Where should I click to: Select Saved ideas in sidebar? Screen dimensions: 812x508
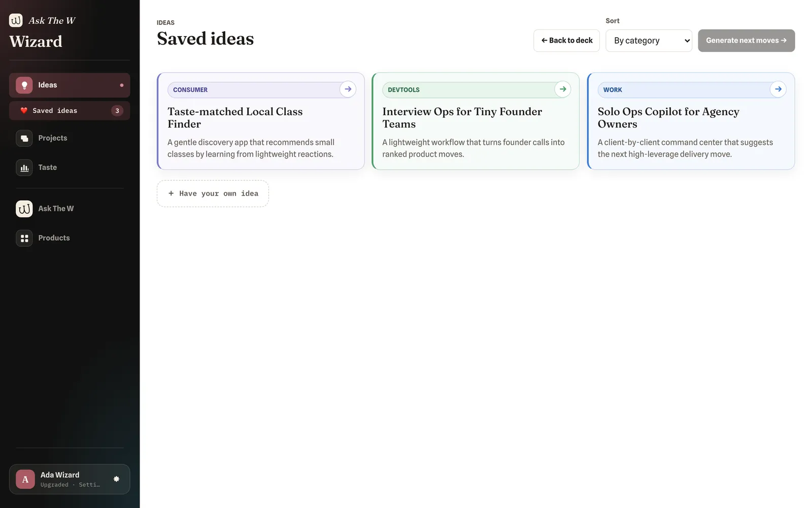pos(70,111)
